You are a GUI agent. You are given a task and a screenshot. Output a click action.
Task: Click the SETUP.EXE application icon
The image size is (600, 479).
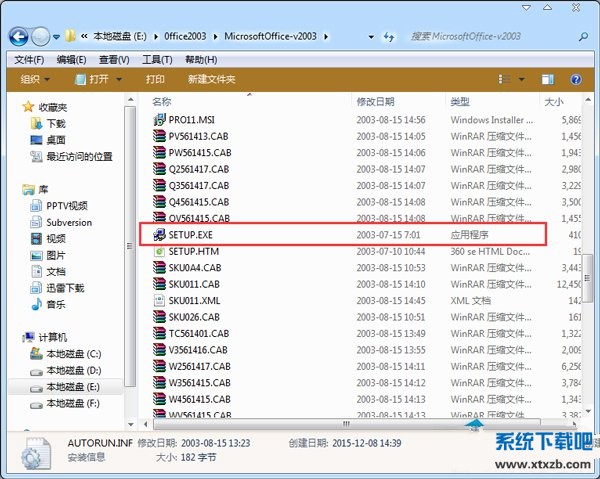pyautogui.click(x=160, y=235)
